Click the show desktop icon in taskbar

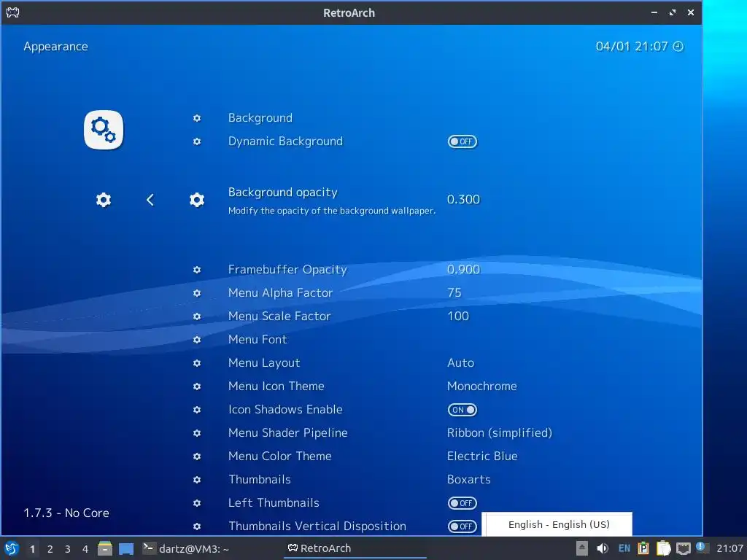click(125, 548)
